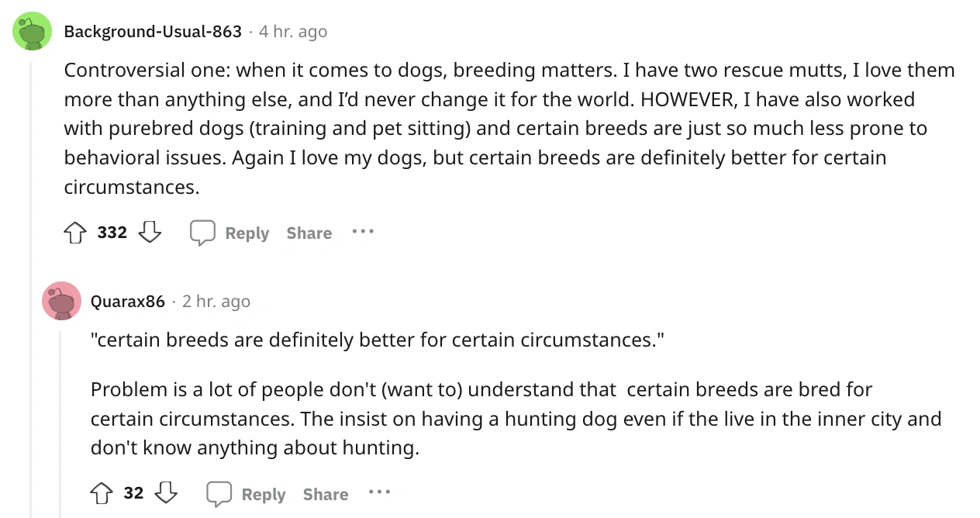
Task: Click the 32 vote score on Quarax86's reply
Action: point(133,493)
